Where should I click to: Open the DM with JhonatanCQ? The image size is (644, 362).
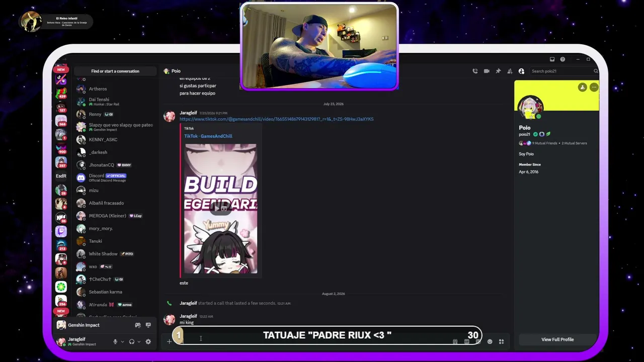[x=115, y=165]
